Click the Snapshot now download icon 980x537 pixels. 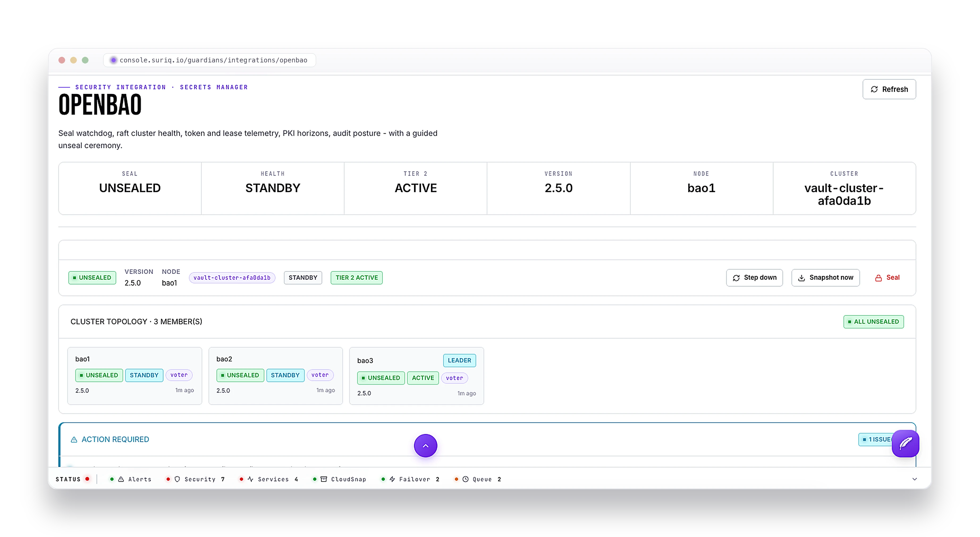point(801,278)
